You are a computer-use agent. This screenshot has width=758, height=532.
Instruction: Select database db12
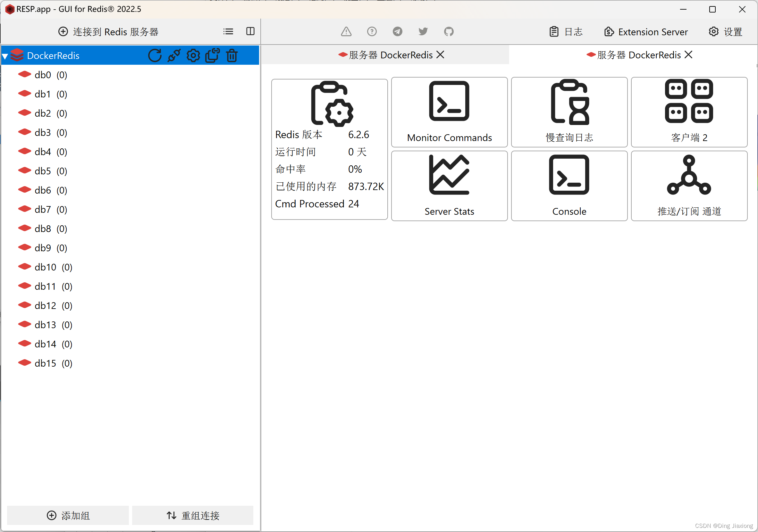click(130, 305)
